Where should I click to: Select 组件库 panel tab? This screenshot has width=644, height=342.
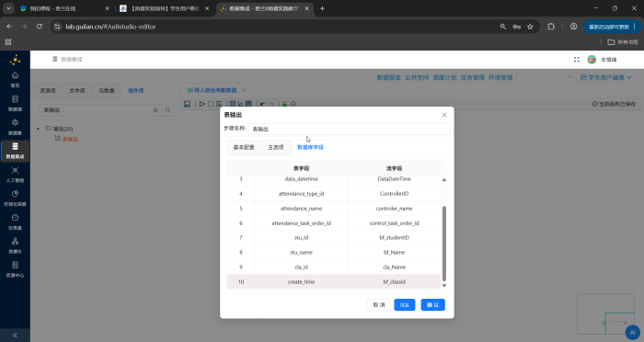point(135,90)
